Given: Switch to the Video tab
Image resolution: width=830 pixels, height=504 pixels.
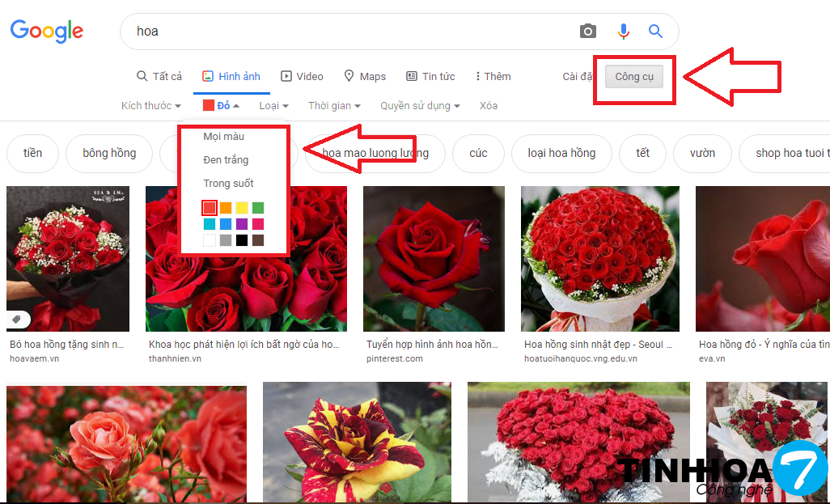Looking at the screenshot, I should 302,76.
